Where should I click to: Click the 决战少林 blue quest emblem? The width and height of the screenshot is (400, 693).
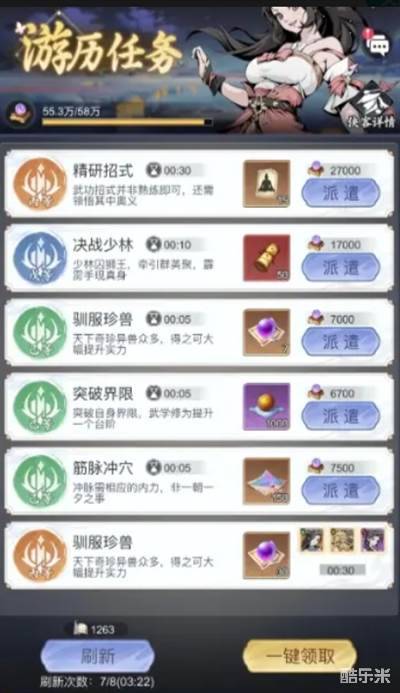(40, 258)
